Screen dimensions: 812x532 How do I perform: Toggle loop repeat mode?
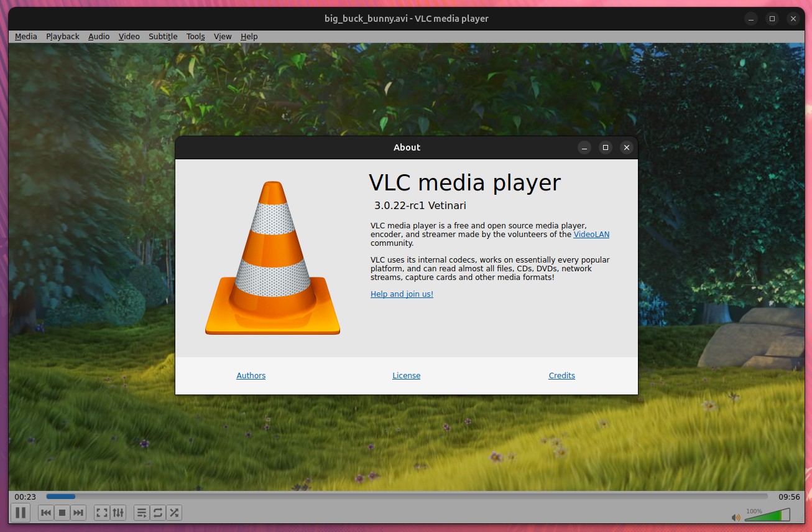pyautogui.click(x=158, y=513)
